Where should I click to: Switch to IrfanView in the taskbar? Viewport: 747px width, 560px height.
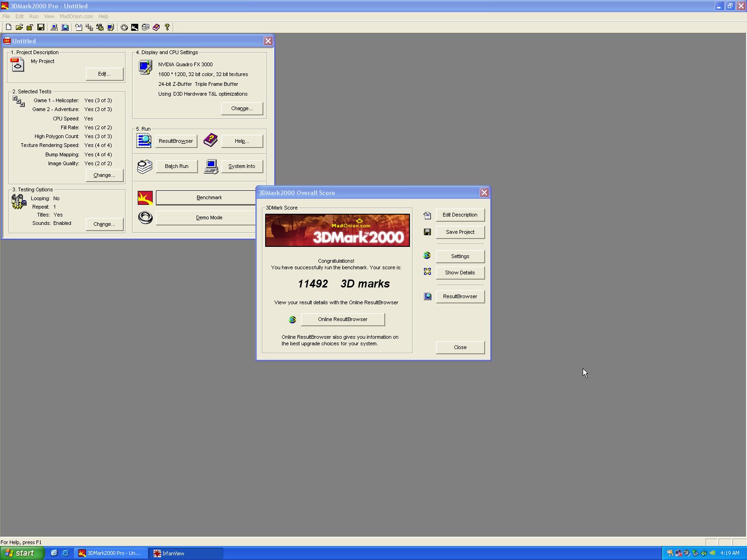coord(186,553)
